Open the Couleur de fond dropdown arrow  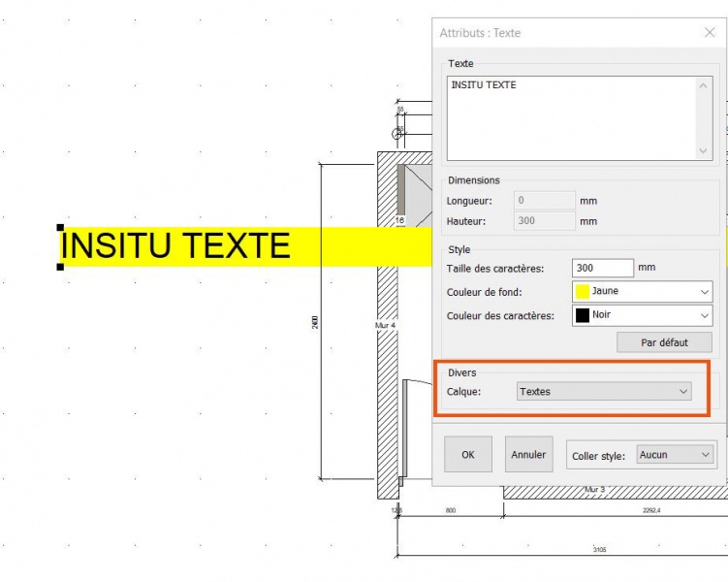[x=704, y=291]
